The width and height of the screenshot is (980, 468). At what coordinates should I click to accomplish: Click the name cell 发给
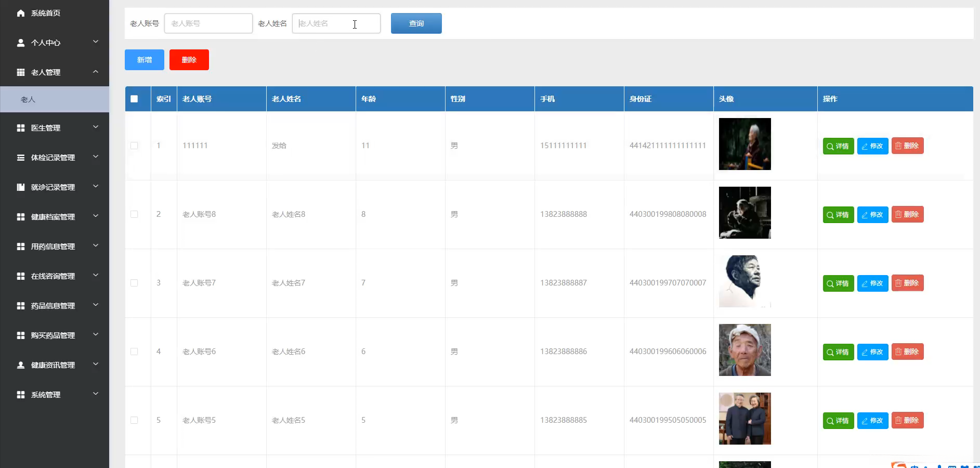coord(279,146)
